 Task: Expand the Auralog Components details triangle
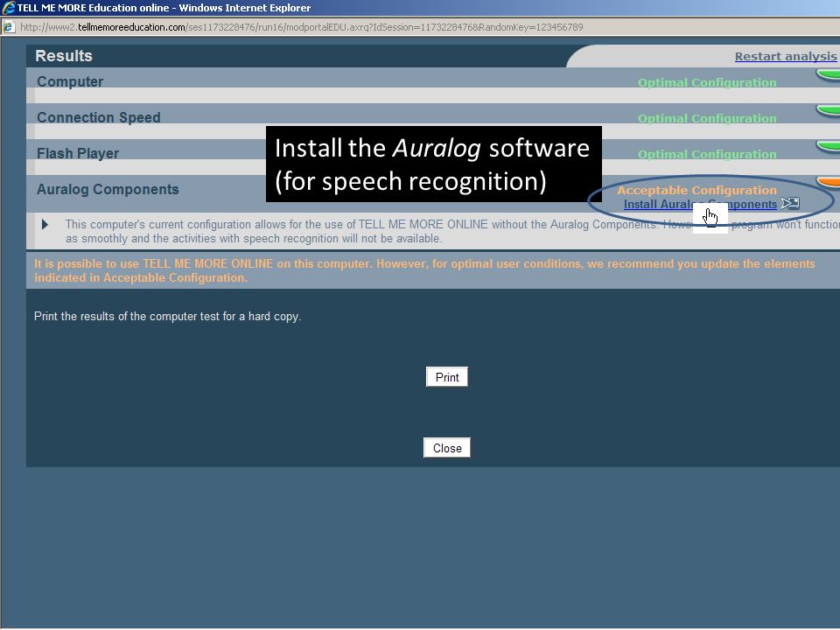point(45,225)
